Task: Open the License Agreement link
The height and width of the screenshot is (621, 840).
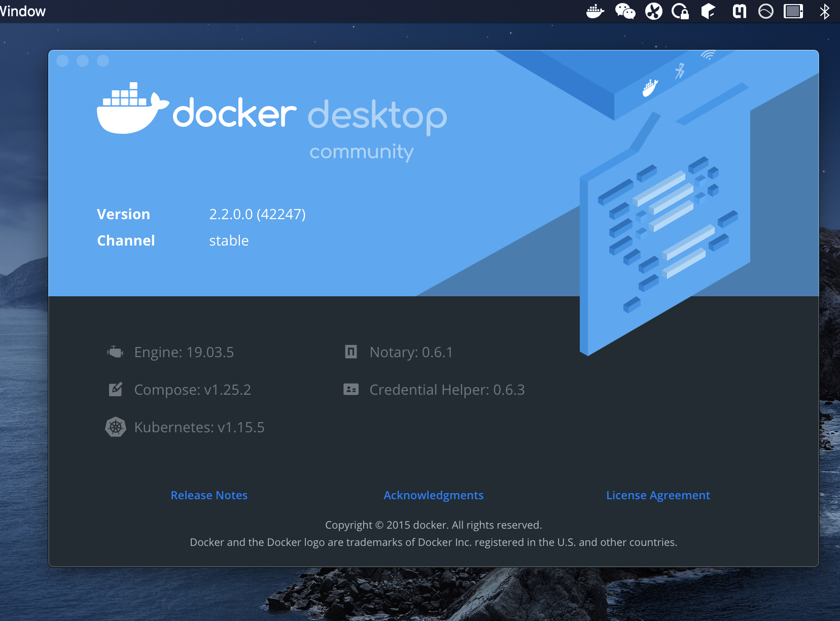Action: pyautogui.click(x=658, y=495)
